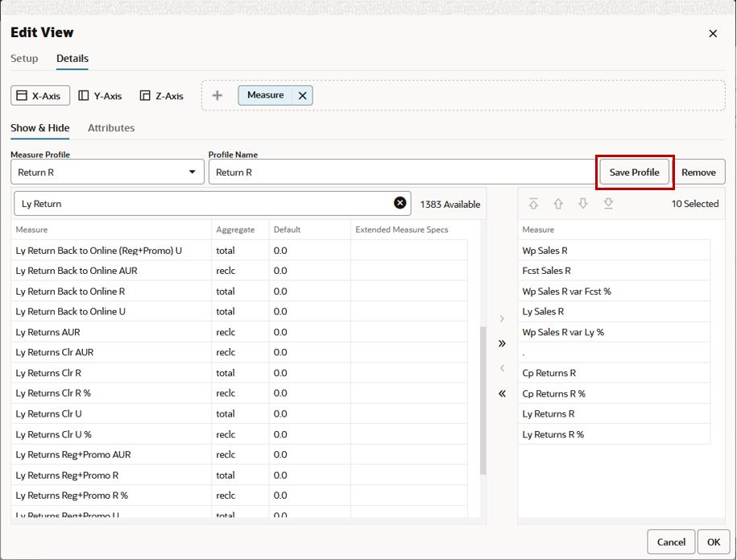The width and height of the screenshot is (737, 560).
Task: Select Ly Returns R % in selected list
Action: [614, 434]
